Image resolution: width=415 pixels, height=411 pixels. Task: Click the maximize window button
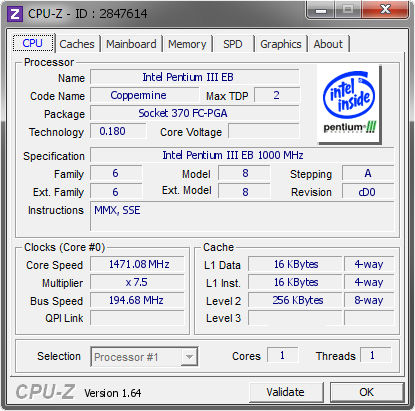[348, 11]
